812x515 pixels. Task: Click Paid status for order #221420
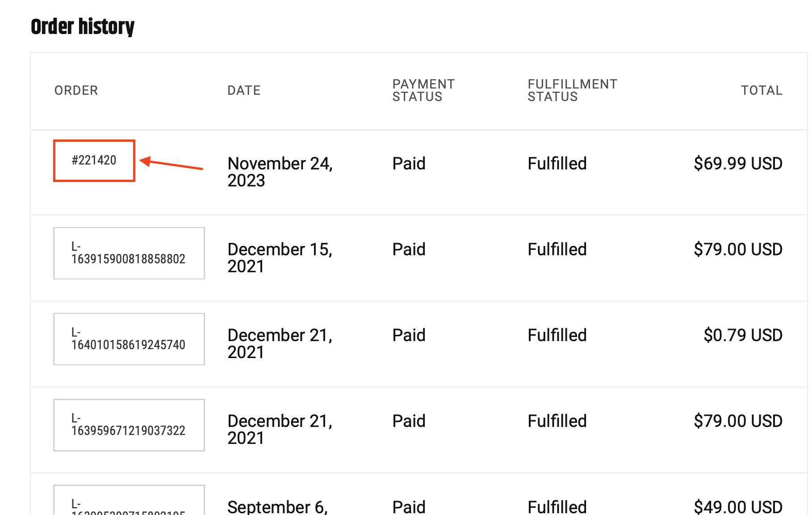(x=409, y=164)
